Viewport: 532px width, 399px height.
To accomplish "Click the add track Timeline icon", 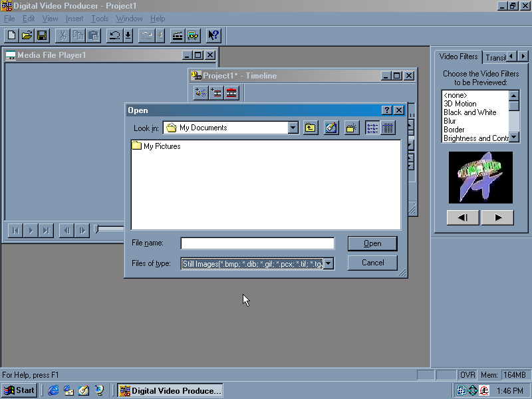I will [x=216, y=92].
